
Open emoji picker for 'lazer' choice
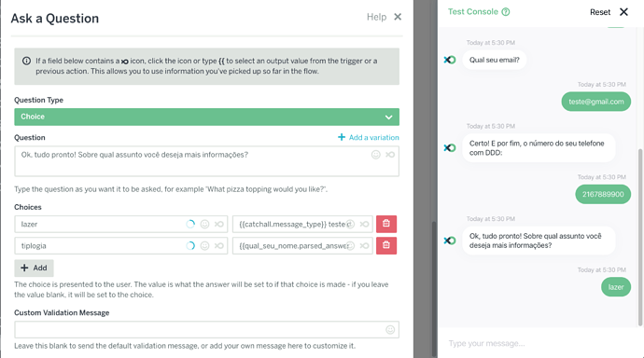coord(204,224)
